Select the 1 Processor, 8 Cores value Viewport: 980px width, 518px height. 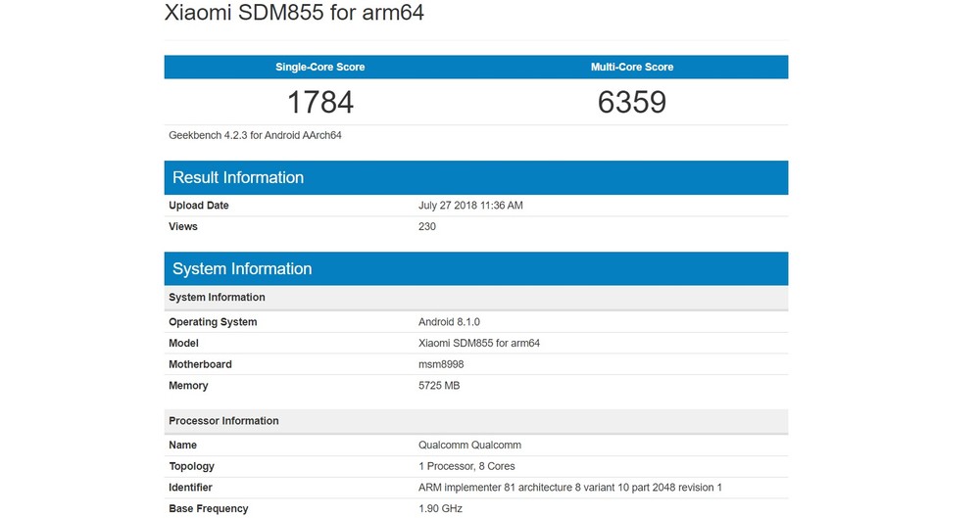[466, 466]
